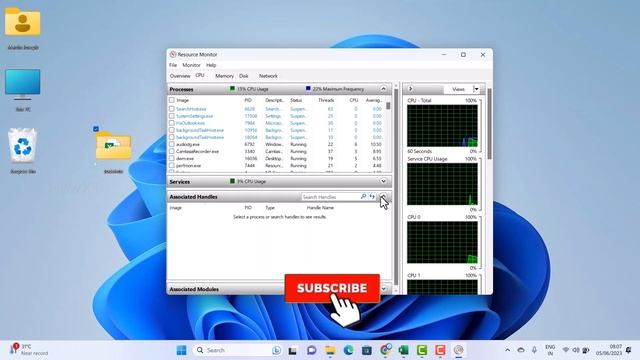This screenshot has height=360, width=640.
Task: Open language ENG IN indicator
Action: [550, 350]
